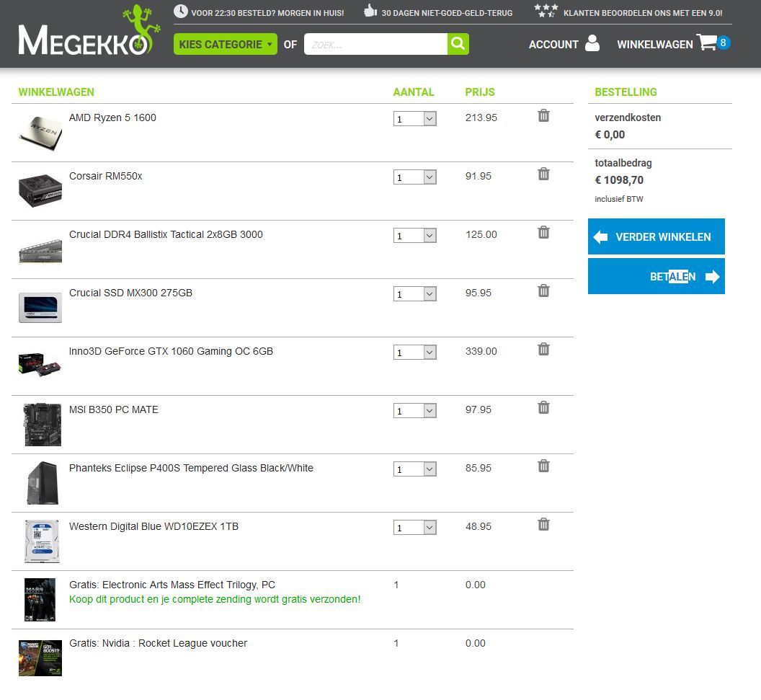This screenshot has height=700, width=761.
Task: Click the total amount € 1098,70
Action: click(x=619, y=180)
